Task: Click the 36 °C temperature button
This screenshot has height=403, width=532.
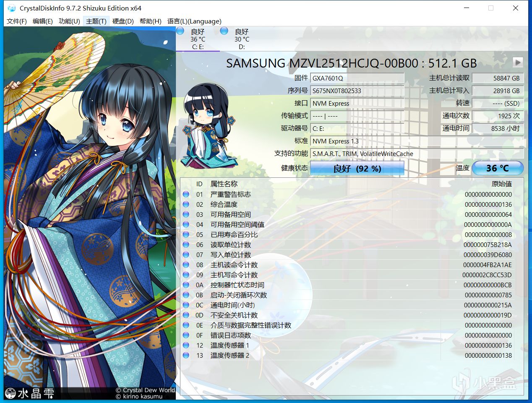Action: 498,168
